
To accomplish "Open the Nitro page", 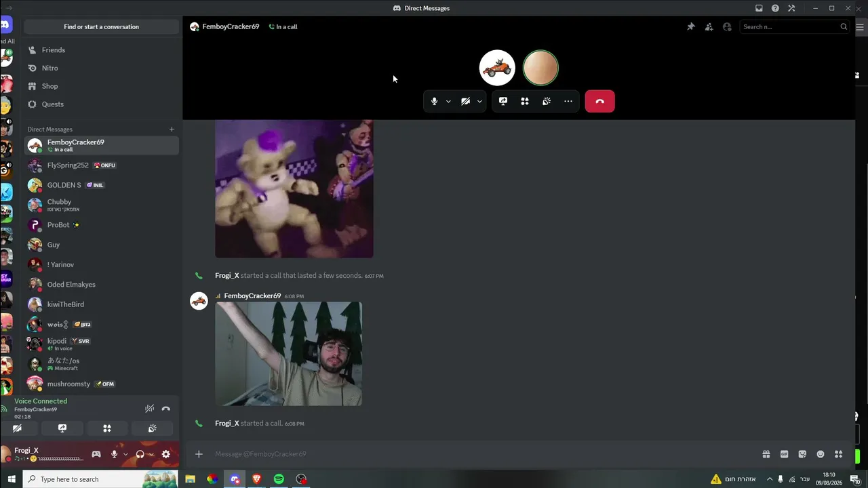I will tap(102, 68).
